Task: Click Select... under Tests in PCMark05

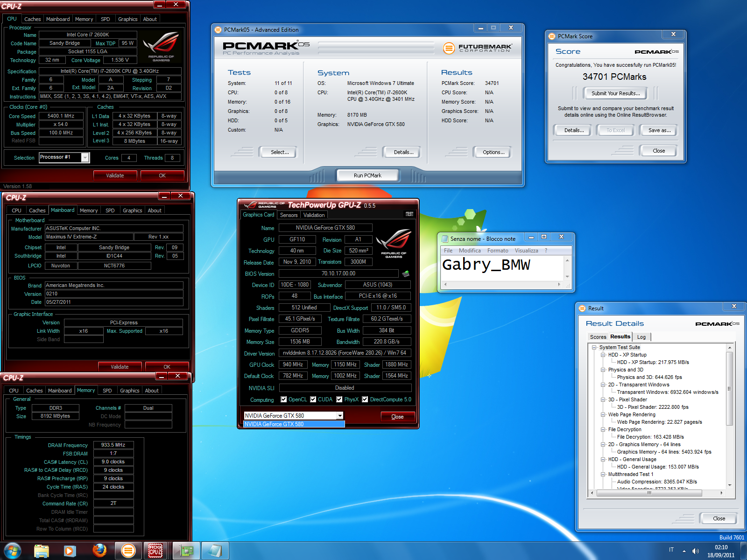Action: point(280,152)
